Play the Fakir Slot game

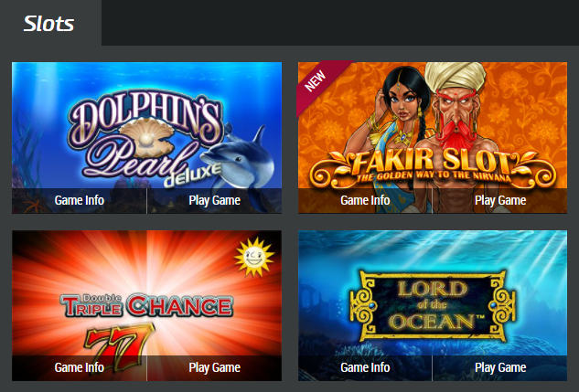[500, 201]
